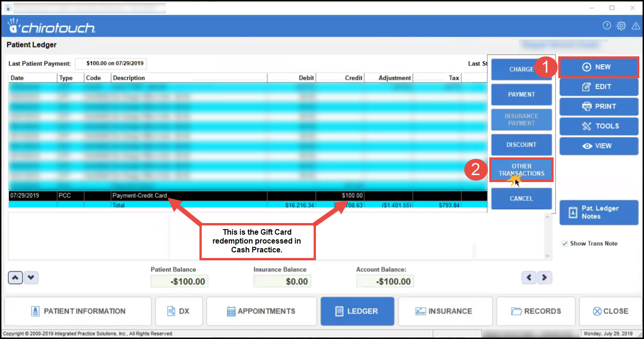The height and width of the screenshot is (339, 644).
Task: Click the right arrow scroll button
Action: [x=545, y=278]
